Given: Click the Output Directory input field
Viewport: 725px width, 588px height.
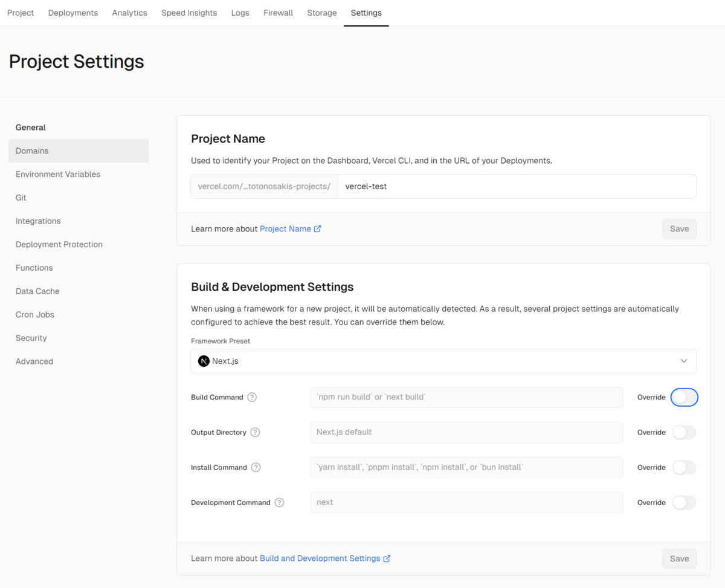Looking at the screenshot, I should tap(466, 432).
